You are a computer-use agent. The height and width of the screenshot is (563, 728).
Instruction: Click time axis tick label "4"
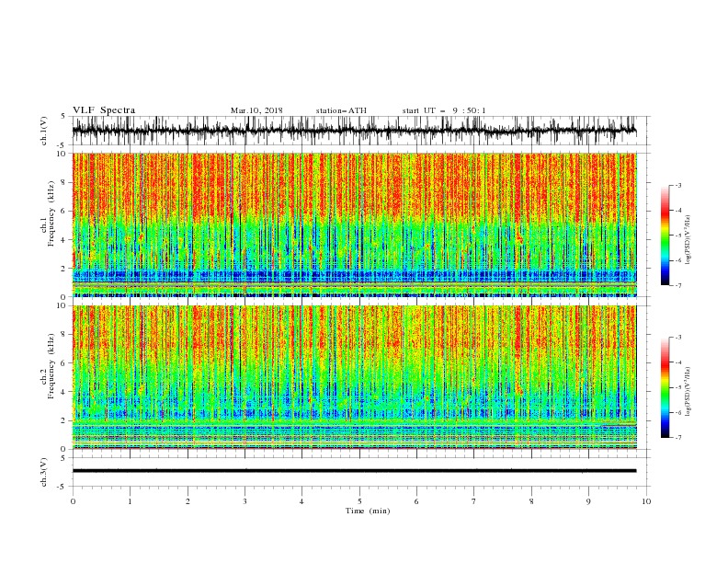[302, 501]
